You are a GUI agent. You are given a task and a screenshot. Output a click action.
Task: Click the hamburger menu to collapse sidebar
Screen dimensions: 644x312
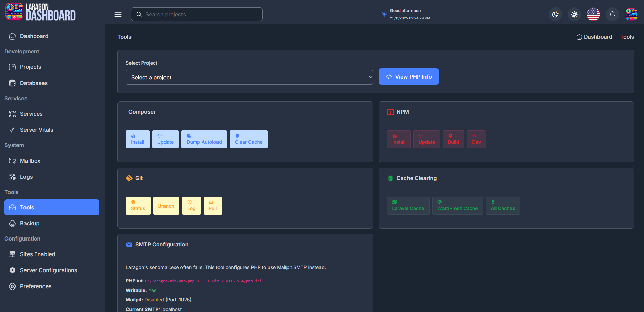tap(118, 14)
